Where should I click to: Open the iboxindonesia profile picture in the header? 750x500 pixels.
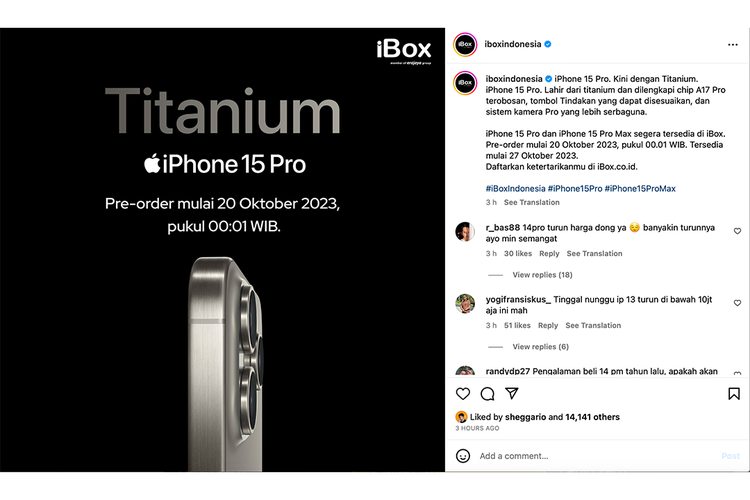coord(465,44)
